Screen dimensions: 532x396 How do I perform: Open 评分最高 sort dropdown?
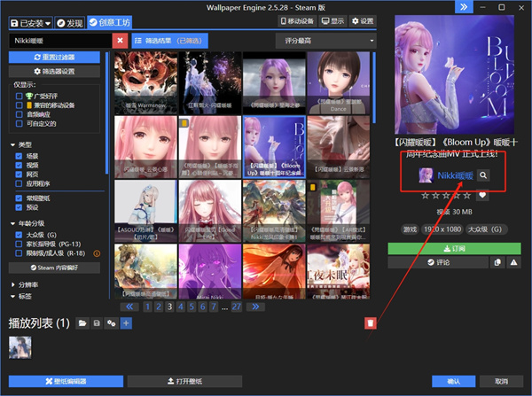tap(325, 41)
